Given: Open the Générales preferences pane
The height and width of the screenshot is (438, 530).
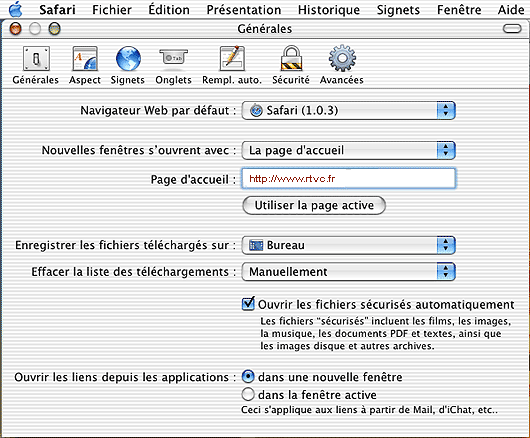Looking at the screenshot, I should 36,65.
